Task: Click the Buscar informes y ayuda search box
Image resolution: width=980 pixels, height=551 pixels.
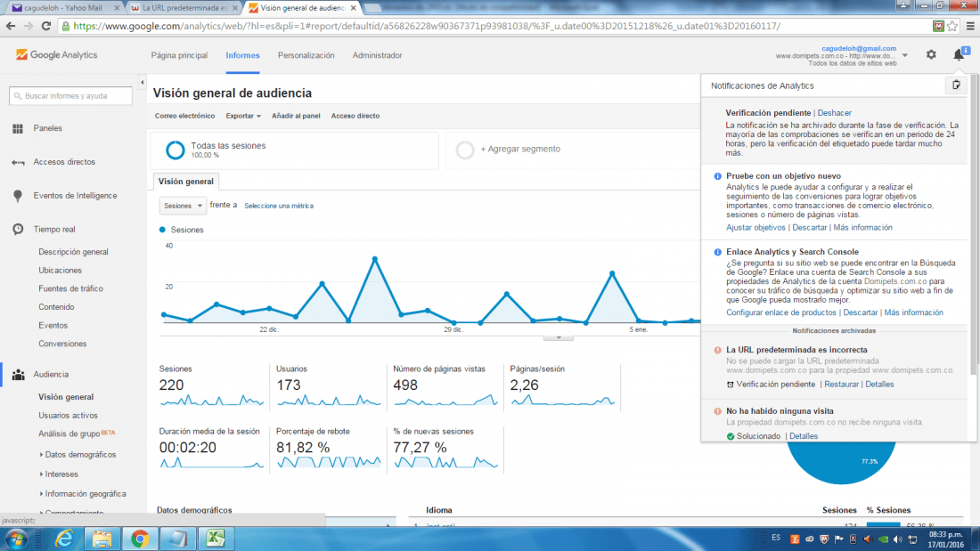Action: pos(70,95)
